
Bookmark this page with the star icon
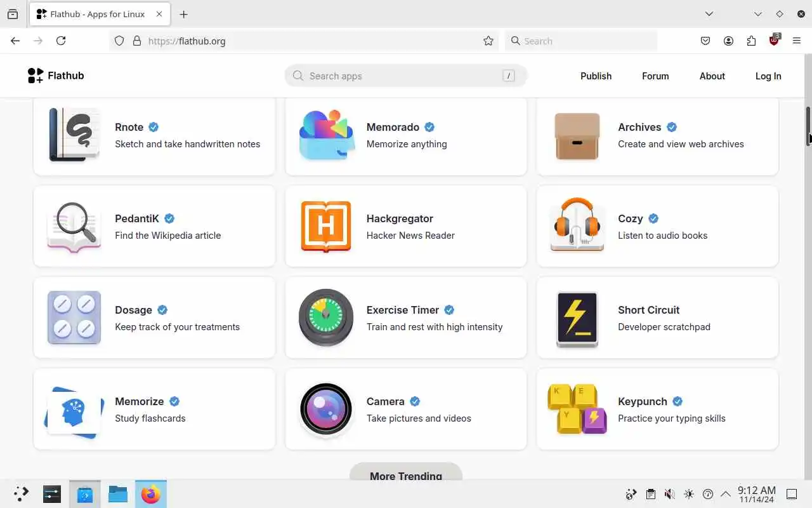click(x=488, y=41)
